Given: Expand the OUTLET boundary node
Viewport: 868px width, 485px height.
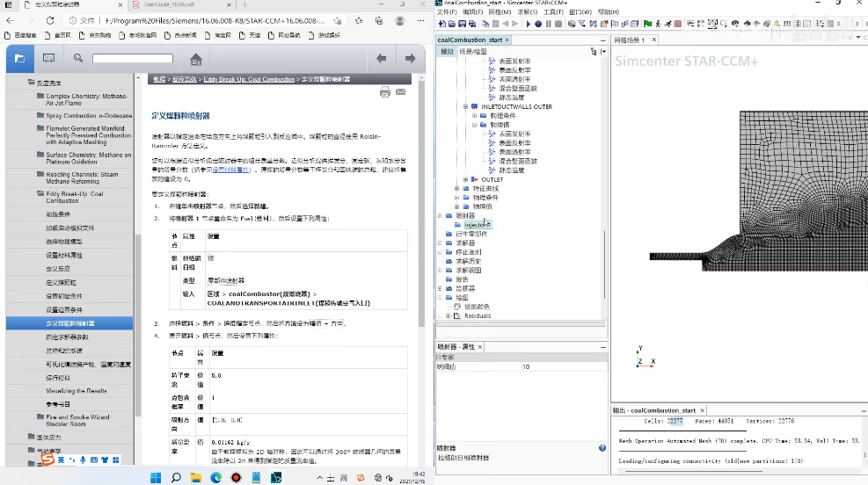Looking at the screenshot, I should pyautogui.click(x=465, y=180).
